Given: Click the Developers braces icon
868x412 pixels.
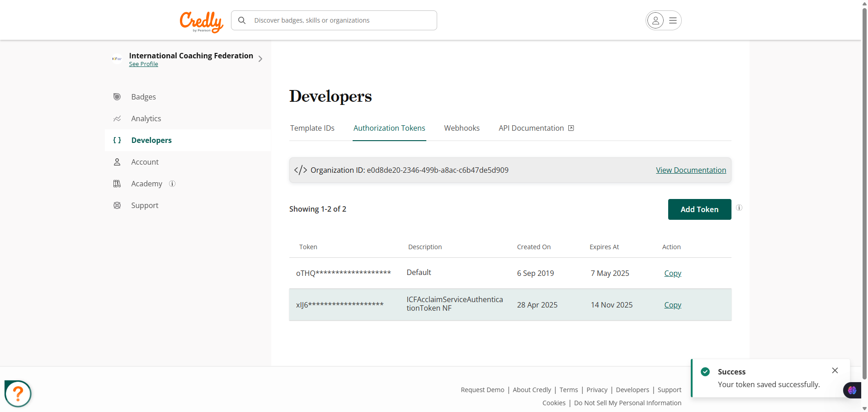Looking at the screenshot, I should click(x=117, y=140).
